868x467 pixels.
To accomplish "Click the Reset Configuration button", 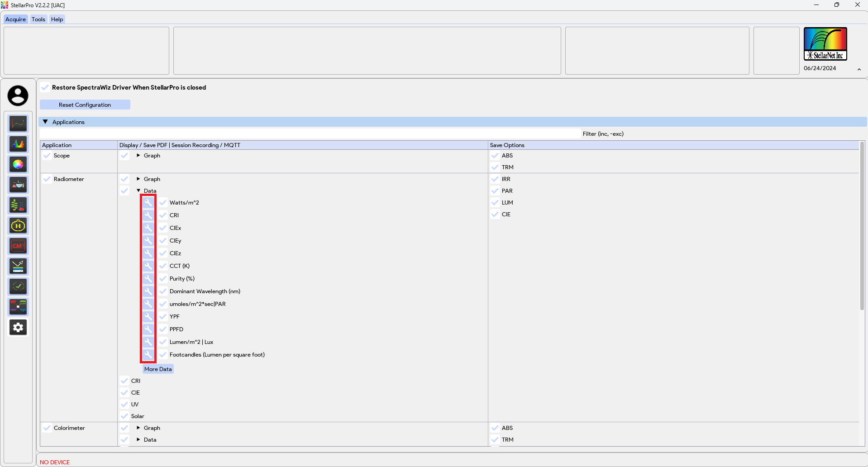I will tap(85, 105).
